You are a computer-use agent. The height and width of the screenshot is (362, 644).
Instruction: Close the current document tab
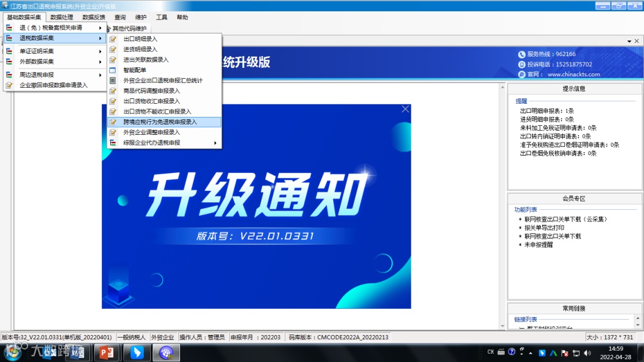click(x=637, y=41)
